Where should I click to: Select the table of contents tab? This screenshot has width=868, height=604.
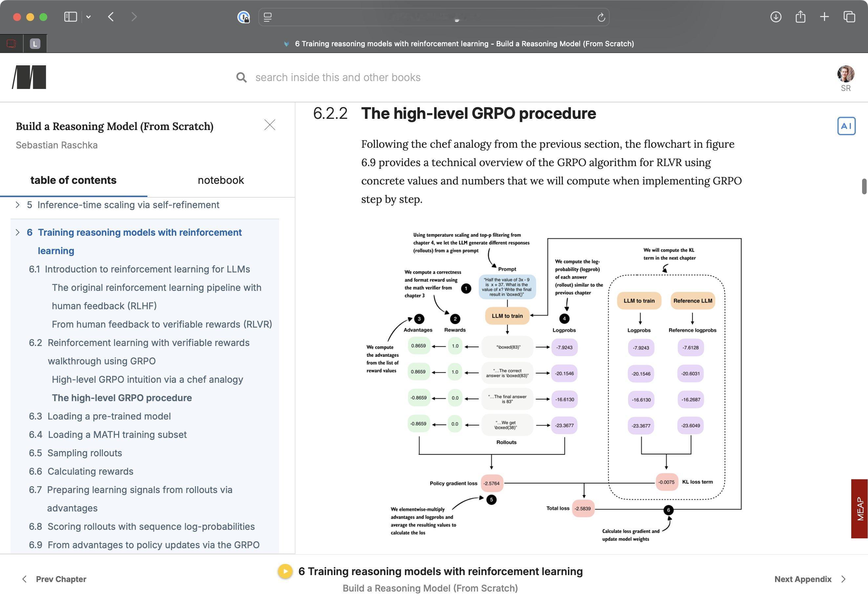tap(73, 180)
